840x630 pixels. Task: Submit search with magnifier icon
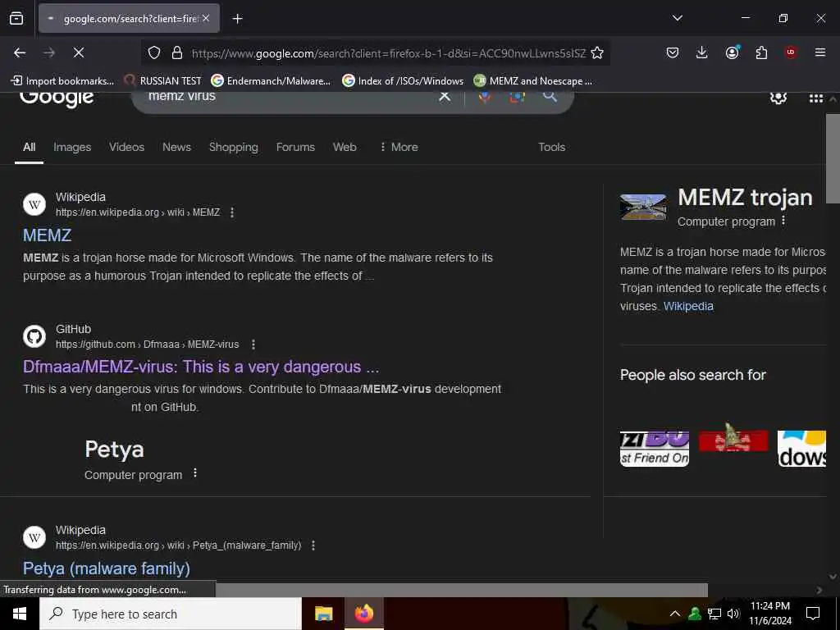click(550, 97)
